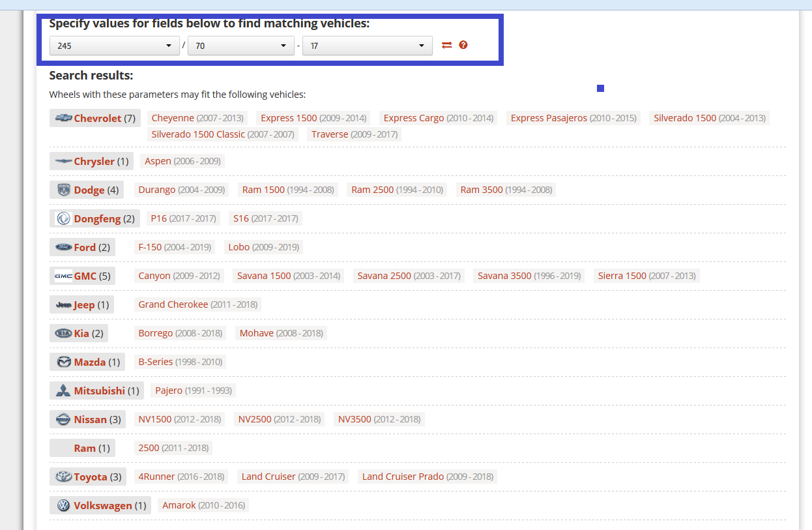The image size is (812, 530).
Task: Select Dodge Ram 1500 (1994-2008)
Action: 288,190
